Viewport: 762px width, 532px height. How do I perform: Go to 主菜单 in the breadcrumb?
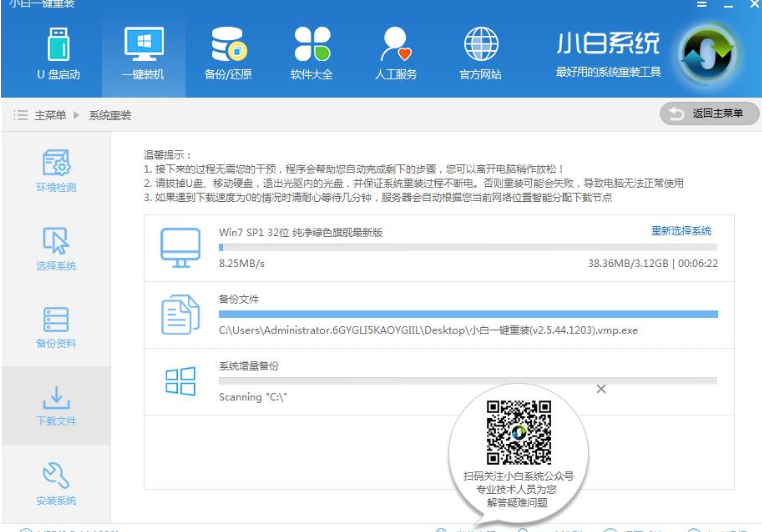click(x=50, y=115)
